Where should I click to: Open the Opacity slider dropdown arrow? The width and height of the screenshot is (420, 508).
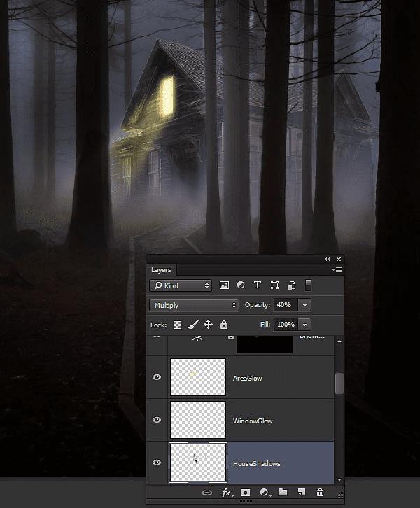(x=304, y=305)
